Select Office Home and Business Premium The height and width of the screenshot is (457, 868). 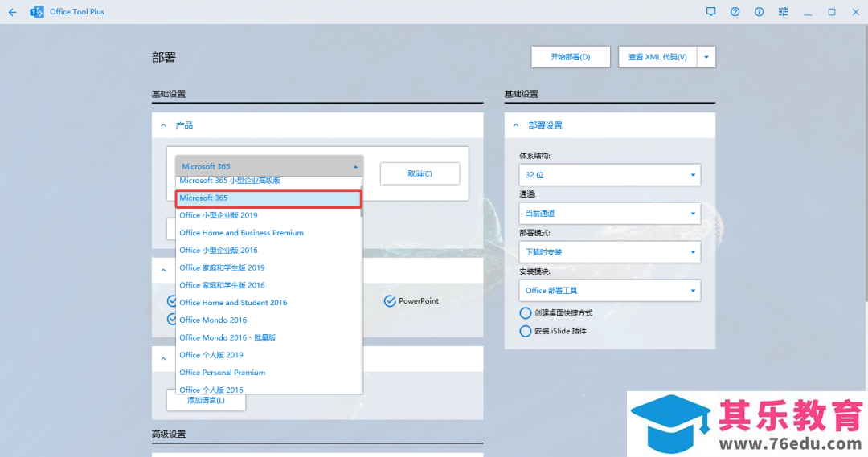[x=269, y=233]
